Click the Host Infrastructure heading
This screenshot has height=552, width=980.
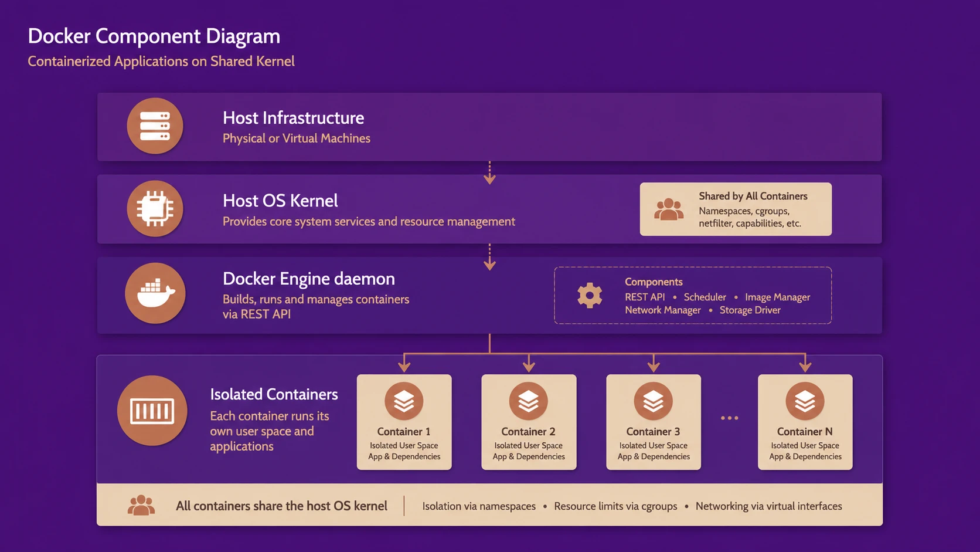[294, 118]
